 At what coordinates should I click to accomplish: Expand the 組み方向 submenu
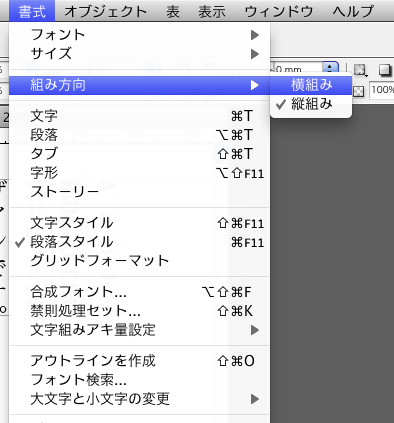coord(139,85)
